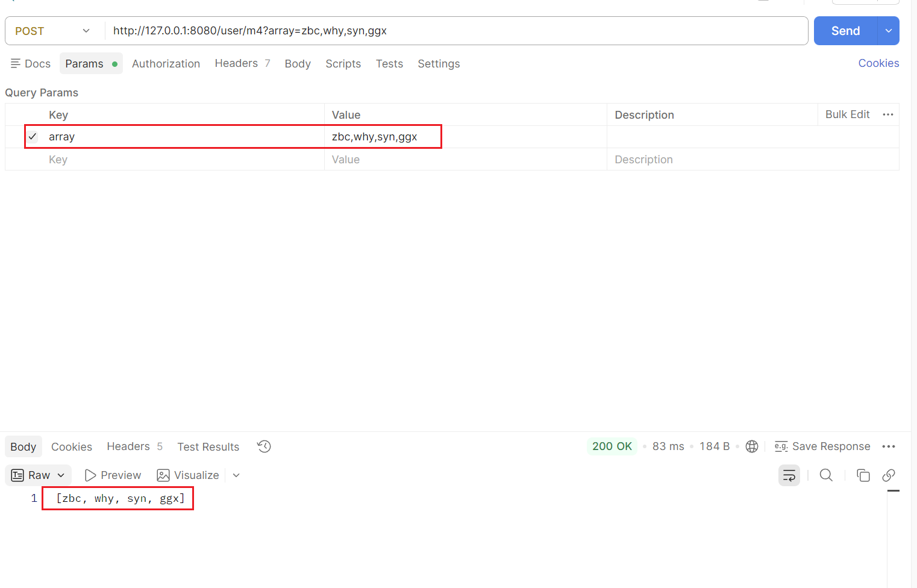Click the response history clock icon
Image resolution: width=917 pixels, height=588 pixels.
click(264, 446)
